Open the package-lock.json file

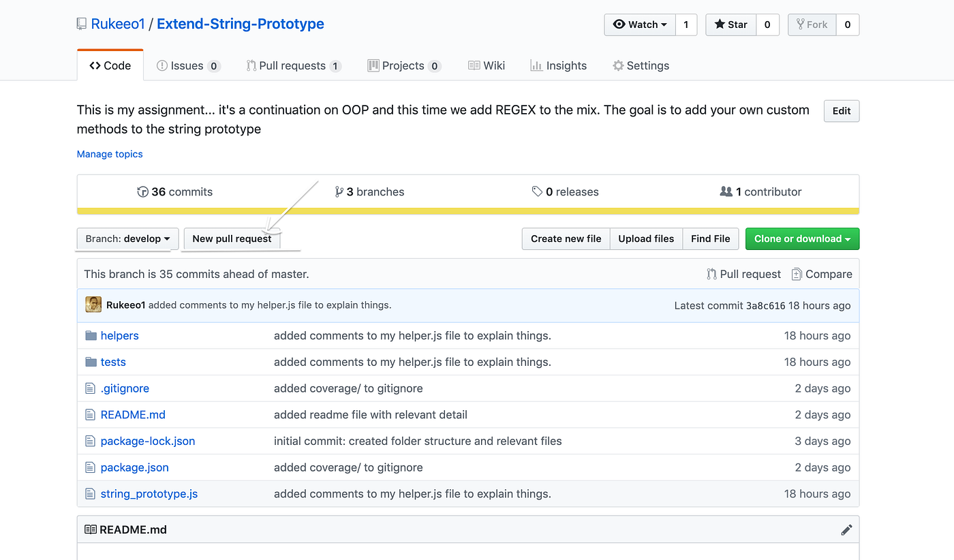coord(148,441)
